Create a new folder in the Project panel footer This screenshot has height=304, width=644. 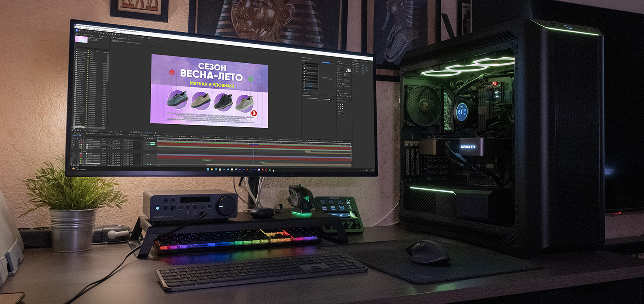coord(75,130)
